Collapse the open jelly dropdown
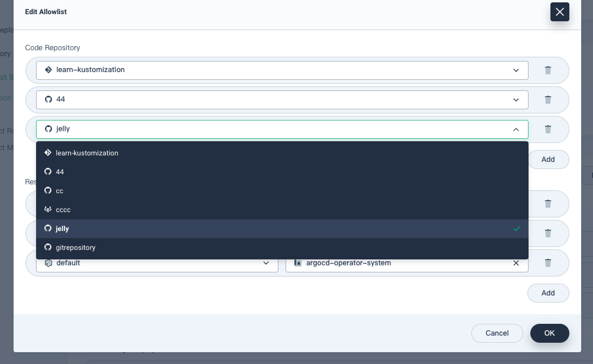 click(516, 129)
